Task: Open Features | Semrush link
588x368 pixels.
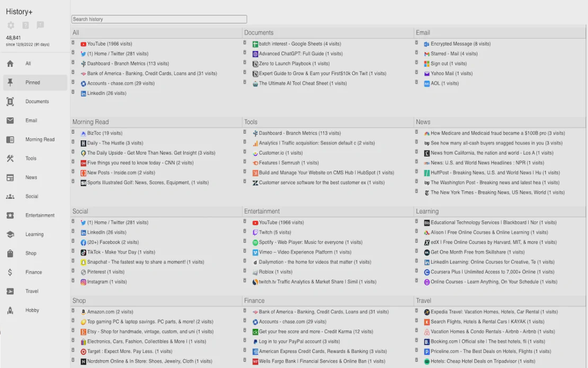Action: tap(289, 163)
